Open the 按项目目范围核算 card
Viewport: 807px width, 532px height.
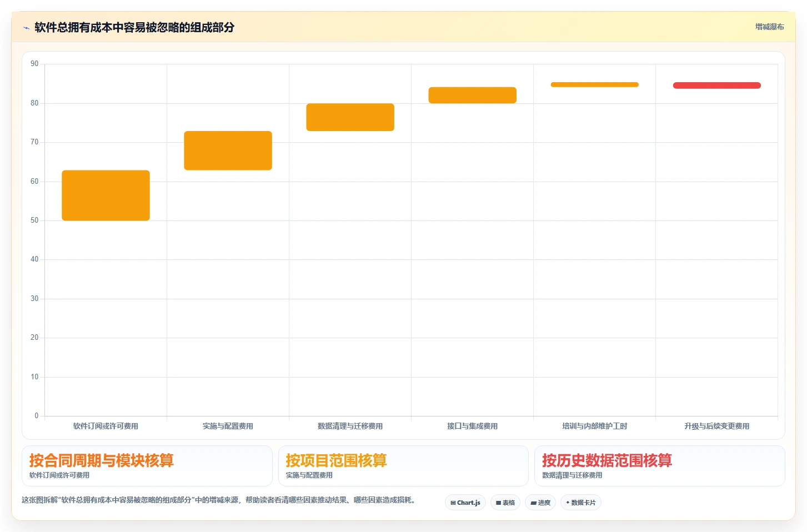(403, 466)
